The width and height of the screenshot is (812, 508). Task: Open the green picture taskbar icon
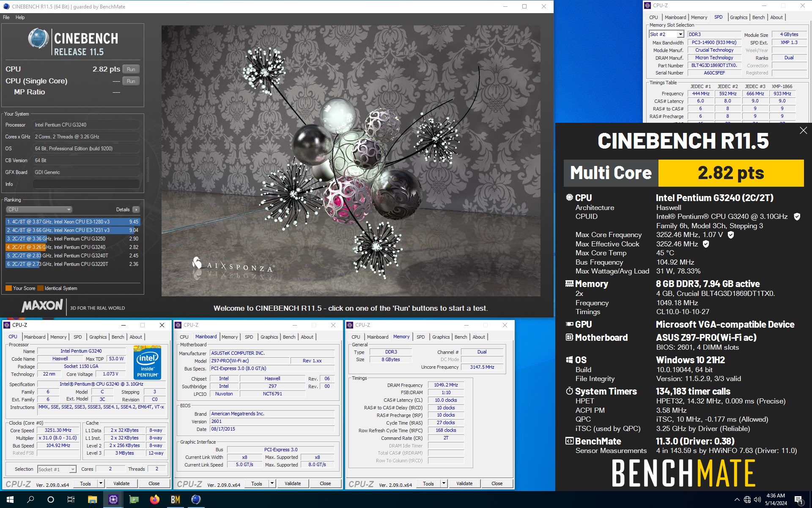click(134, 500)
